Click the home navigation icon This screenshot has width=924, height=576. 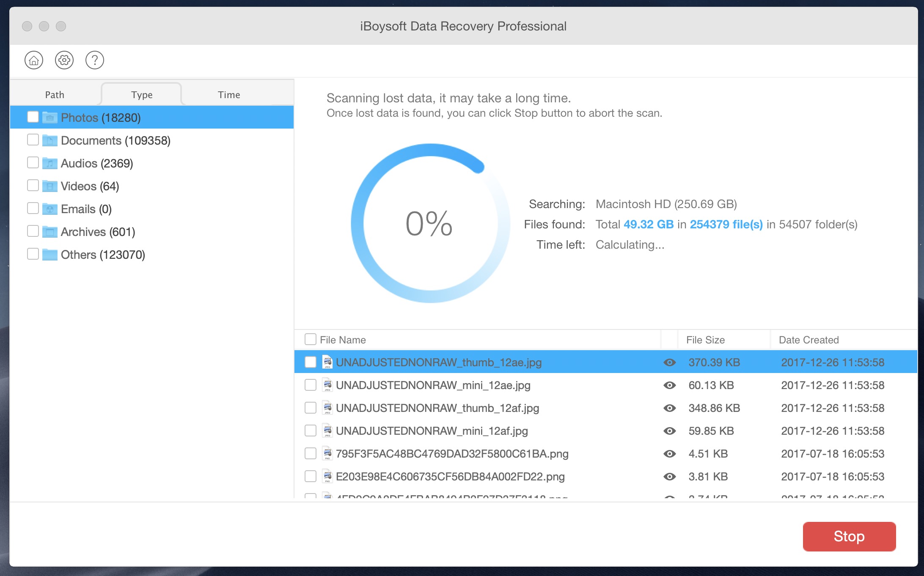coord(34,61)
